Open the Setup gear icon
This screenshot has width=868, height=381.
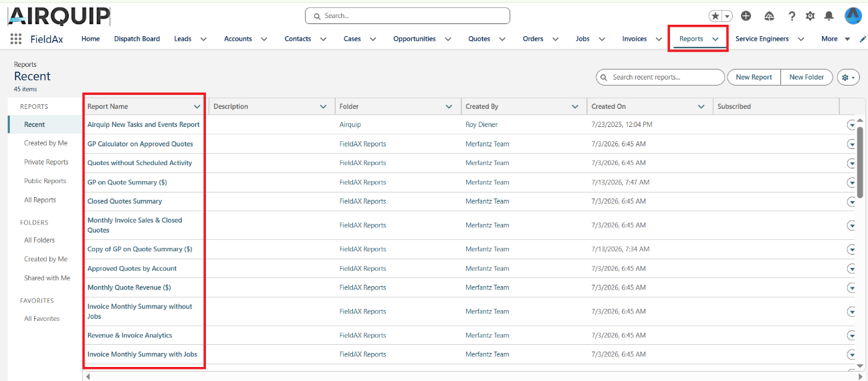[x=810, y=16]
